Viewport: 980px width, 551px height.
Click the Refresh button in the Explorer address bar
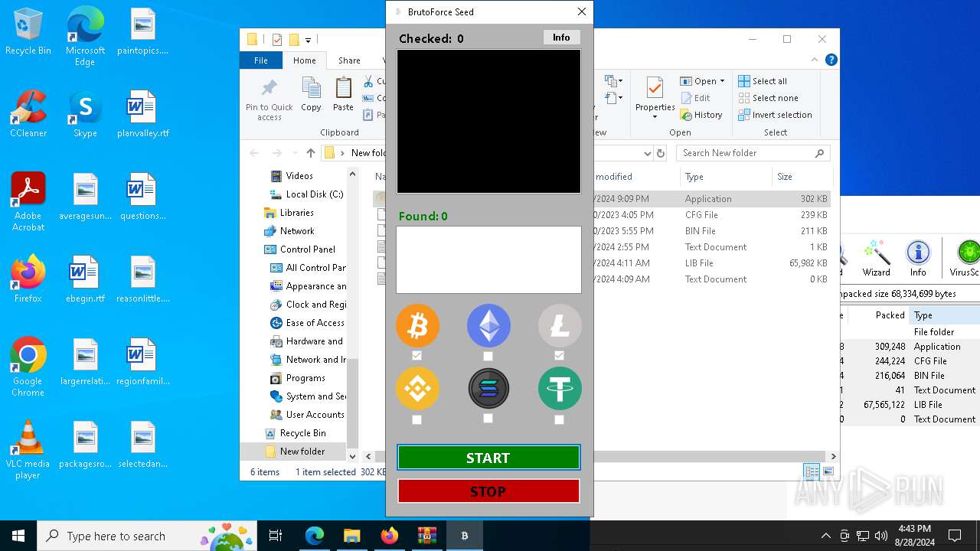[661, 153]
